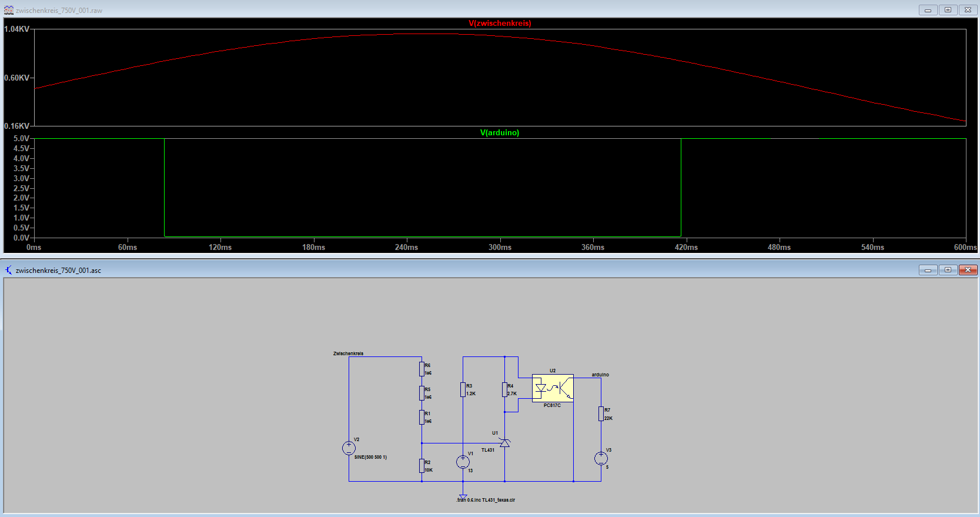This screenshot has width=980, height=517.
Task: Click the 120ms time axis label
Action: [x=220, y=247]
